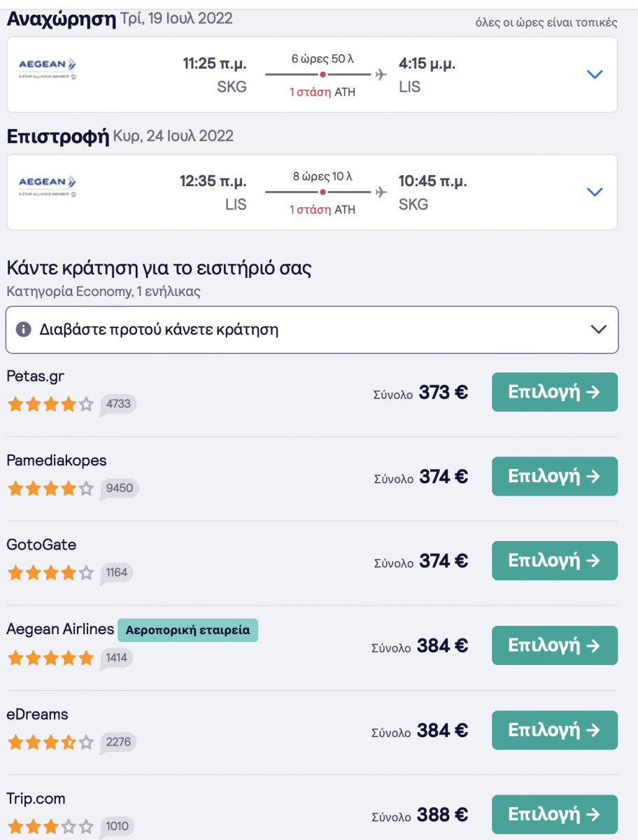Open the GotoGate 1164 reviews bubble
The width and height of the screenshot is (638, 840).
coord(116,573)
